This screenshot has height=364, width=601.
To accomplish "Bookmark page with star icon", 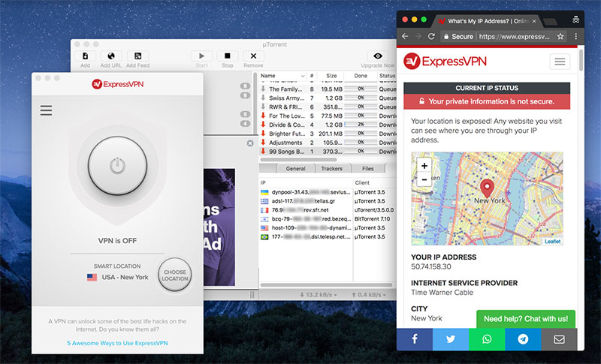I will pos(560,36).
